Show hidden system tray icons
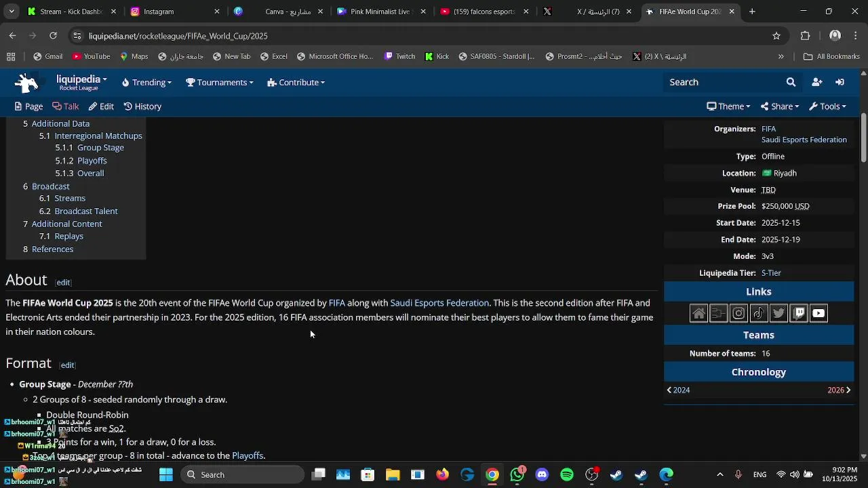This screenshot has height=488, width=868. [720, 474]
